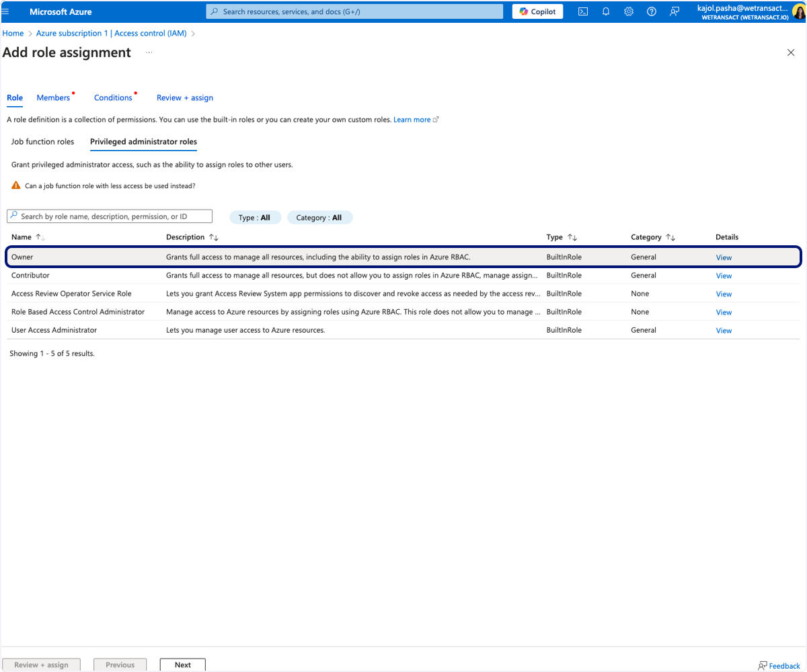Select Role Based Access Control Administrator
This screenshot has width=807, height=672.
click(x=404, y=312)
